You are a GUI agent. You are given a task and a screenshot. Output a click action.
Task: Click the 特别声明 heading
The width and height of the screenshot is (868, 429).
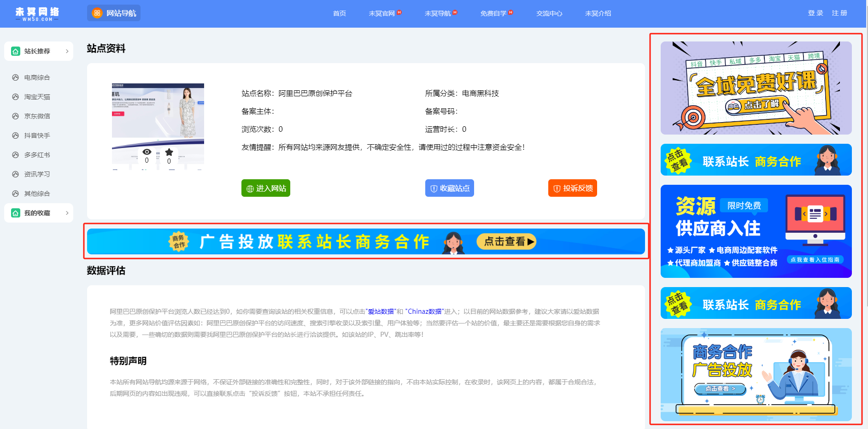pos(128,361)
